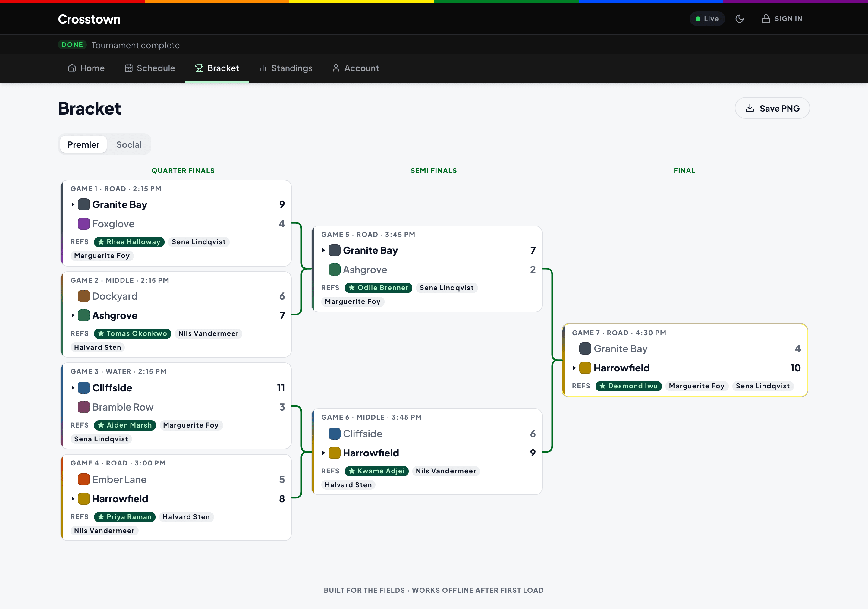Click the Bracket trophy icon
This screenshot has height=609, width=868.
199,68
